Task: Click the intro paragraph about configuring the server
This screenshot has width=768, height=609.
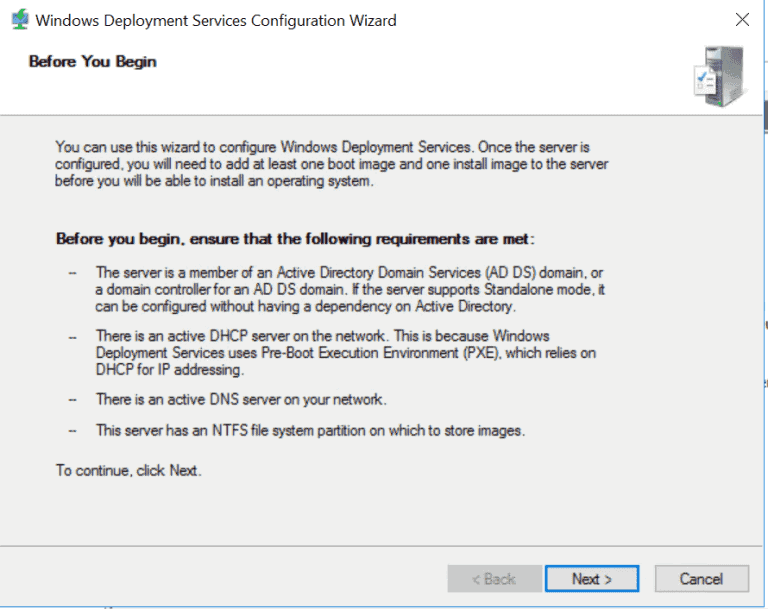Action: pos(330,163)
